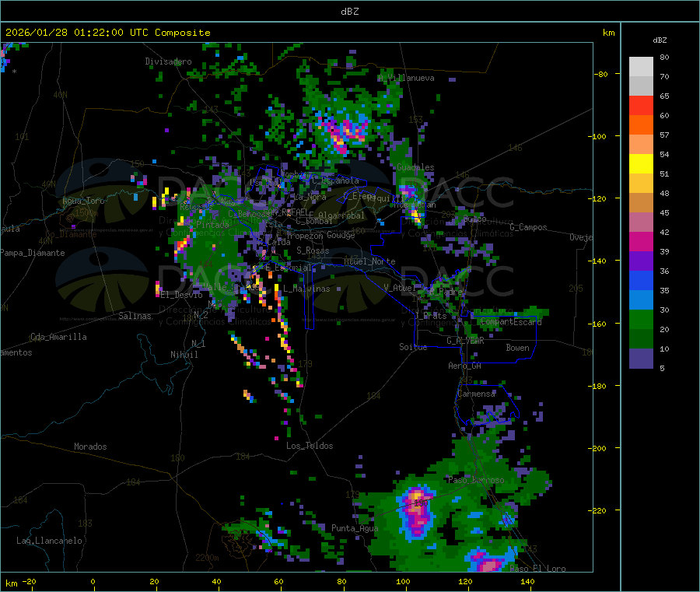Click the Cda_Amarilla location label

tap(58, 337)
